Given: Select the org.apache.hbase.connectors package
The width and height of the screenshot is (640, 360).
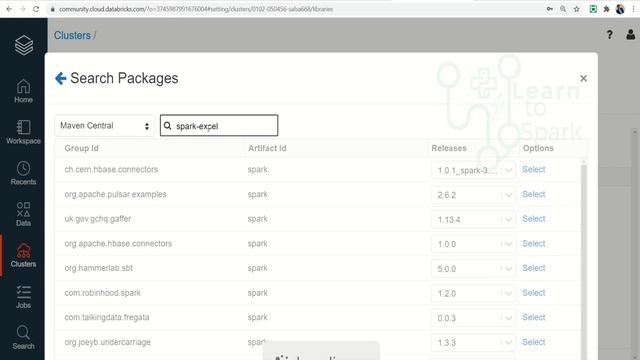Looking at the screenshot, I should [533, 244].
